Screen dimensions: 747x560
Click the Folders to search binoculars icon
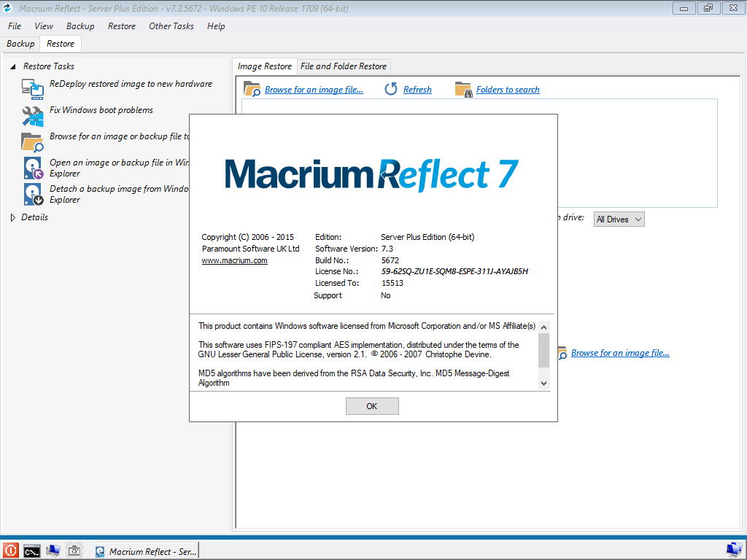tap(462, 90)
